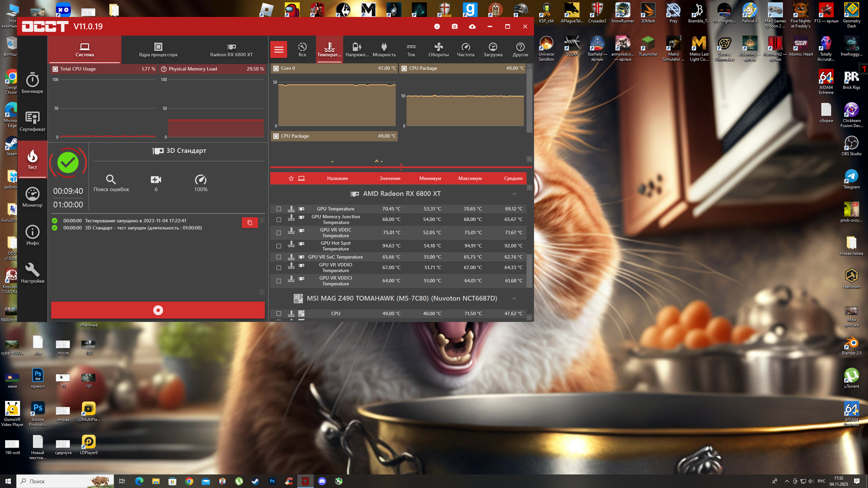Stop the running test with red button
The width and height of the screenshot is (868, 488).
158,310
